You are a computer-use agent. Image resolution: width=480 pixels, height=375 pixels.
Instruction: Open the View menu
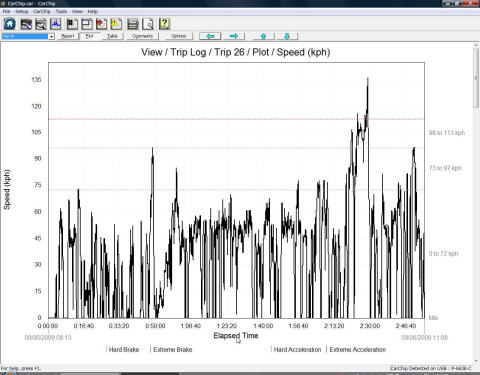[x=77, y=11]
